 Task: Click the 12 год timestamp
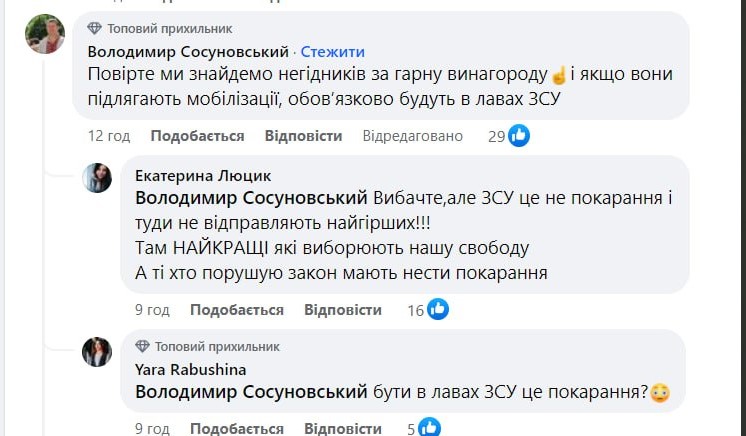pyautogui.click(x=109, y=136)
